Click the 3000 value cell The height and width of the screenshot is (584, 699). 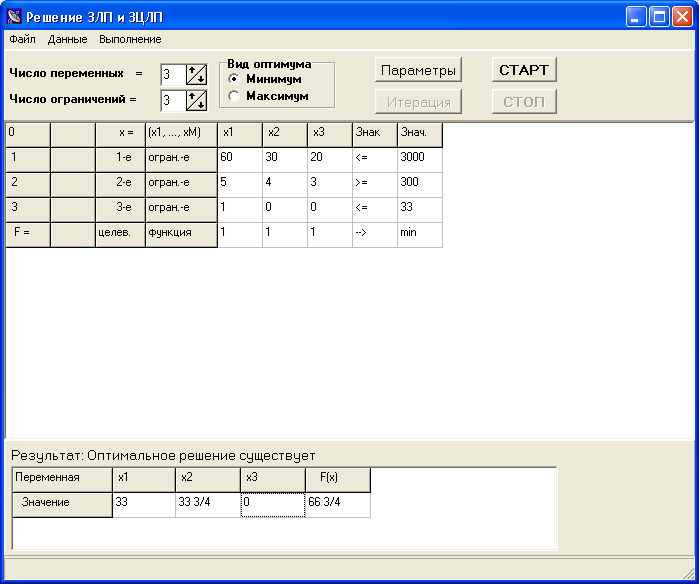click(x=420, y=160)
